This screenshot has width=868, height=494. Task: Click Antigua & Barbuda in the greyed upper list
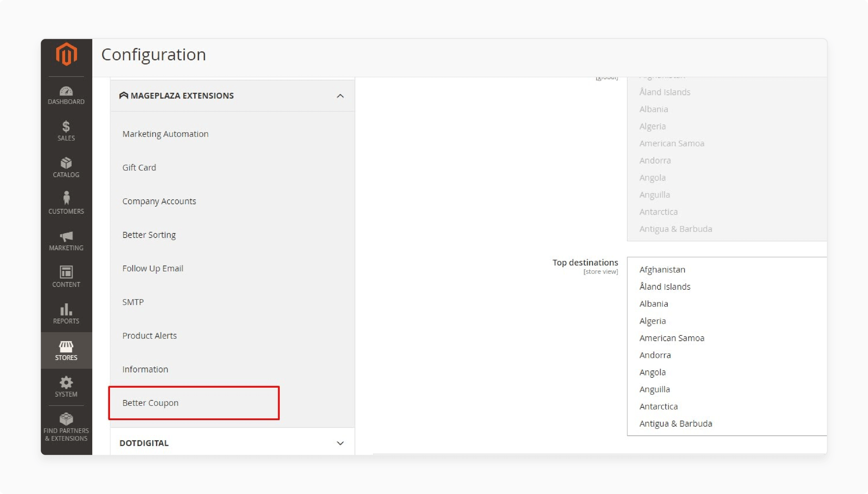[x=676, y=229]
